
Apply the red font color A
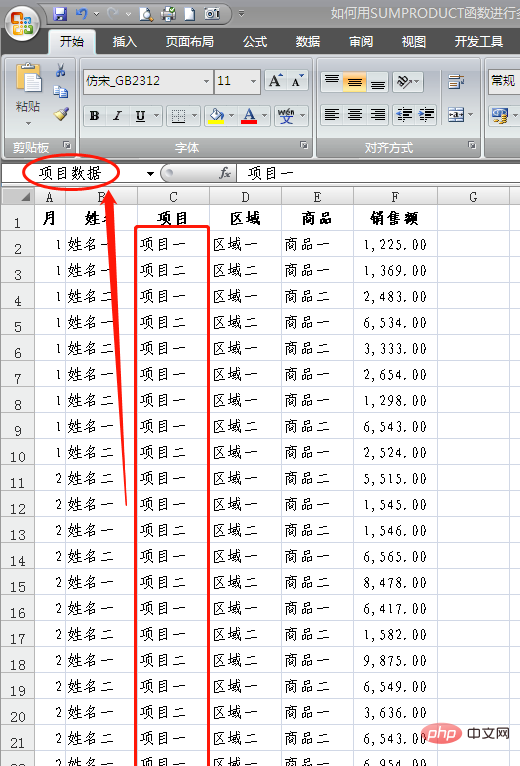[x=249, y=116]
